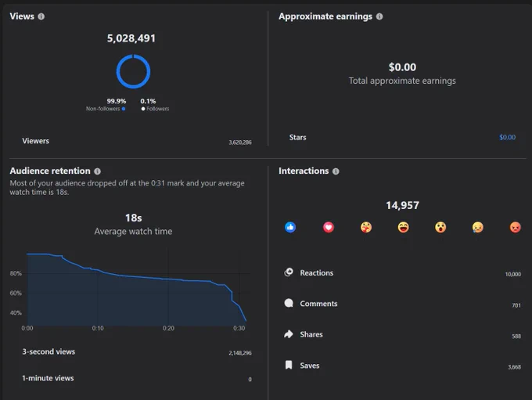
Task: Select the Angry reaction emoji
Action: click(x=515, y=227)
